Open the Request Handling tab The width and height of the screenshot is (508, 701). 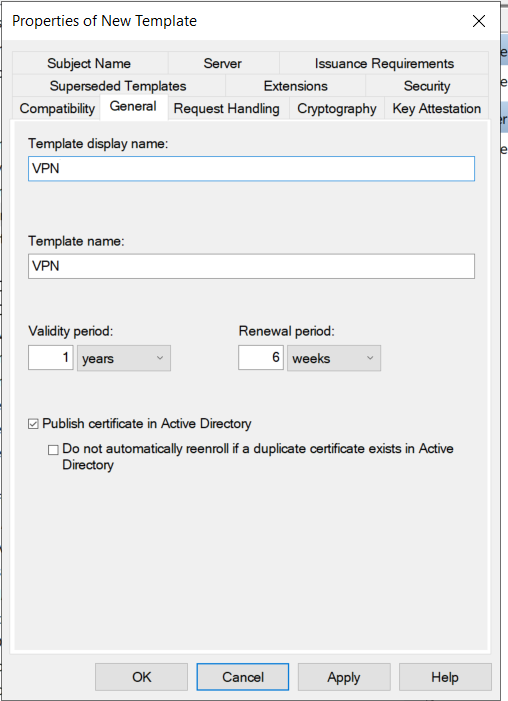[227, 108]
